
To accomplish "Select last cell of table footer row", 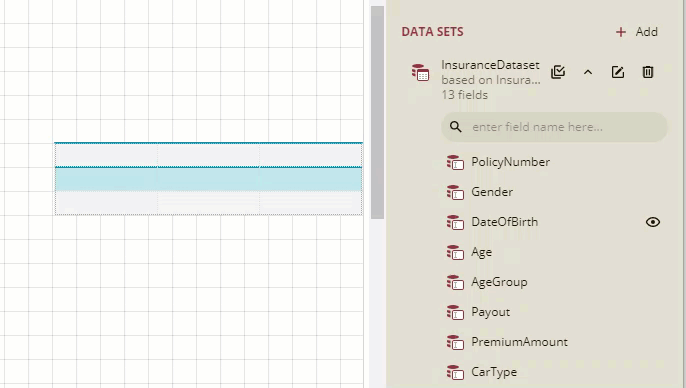I will [x=311, y=203].
